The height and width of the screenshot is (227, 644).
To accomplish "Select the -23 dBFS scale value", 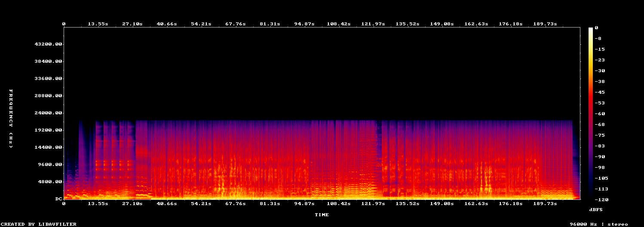I will coord(600,60).
